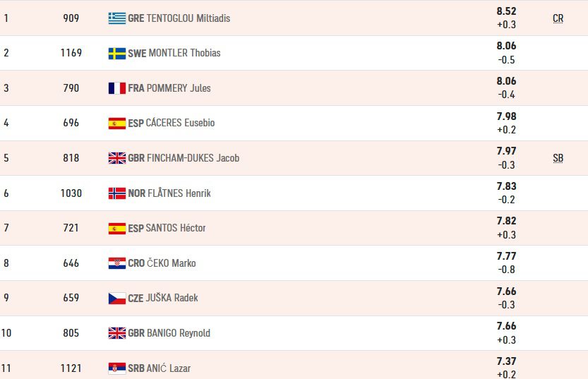
Task: Click the 8.52 result of TENTOGLOU
Action: tap(506, 11)
